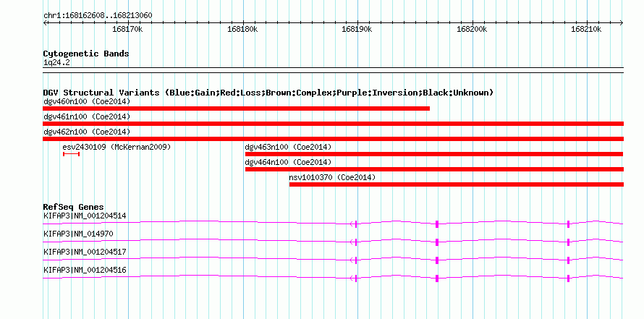
Task: Click the chr1:168162608..168213060 coordinate label
Action: pos(98,16)
